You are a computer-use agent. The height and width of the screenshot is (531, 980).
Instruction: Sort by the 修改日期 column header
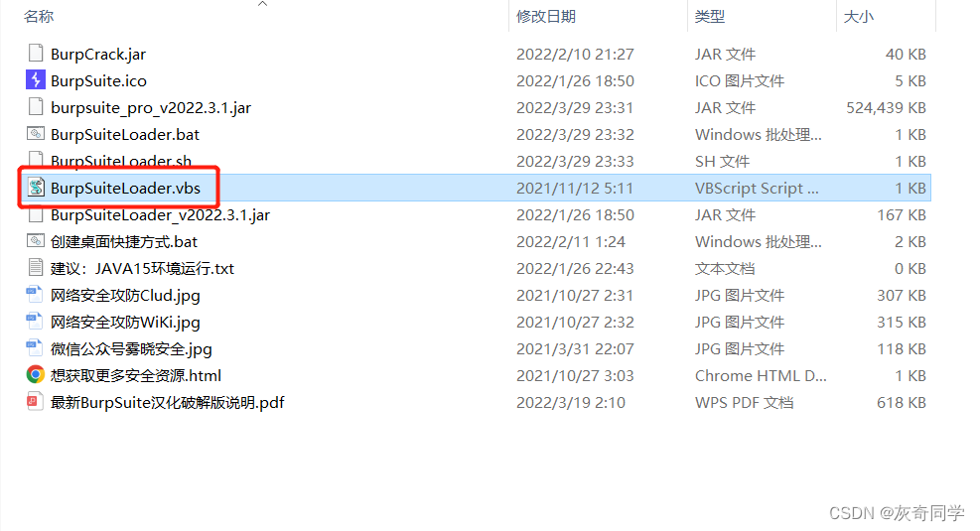click(546, 16)
